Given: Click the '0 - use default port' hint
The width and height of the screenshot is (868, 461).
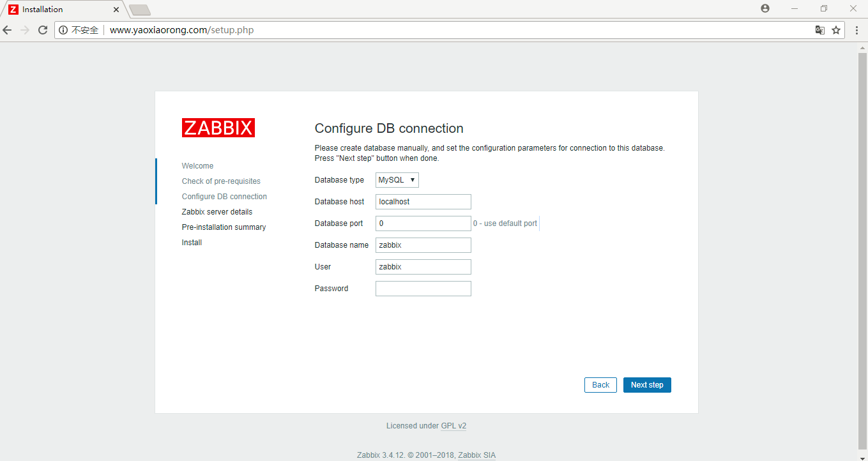Looking at the screenshot, I should (505, 223).
